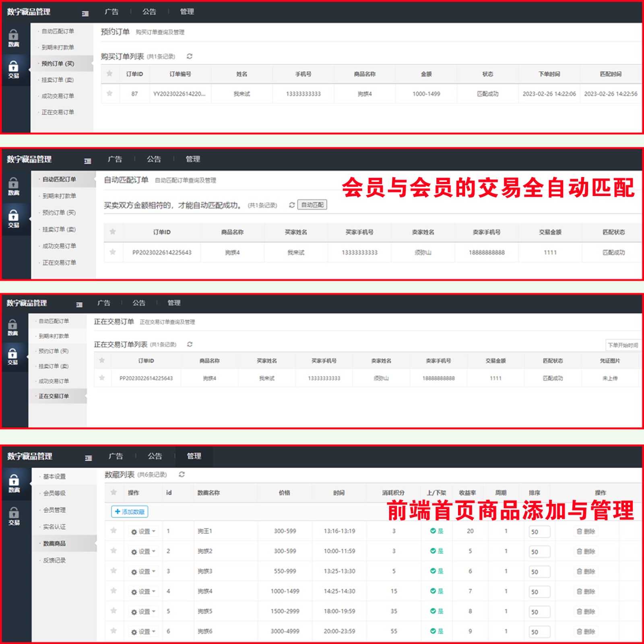Open the 设置 dropdown for 狗族5
Screen dimensions: 644x644
pyautogui.click(x=143, y=612)
